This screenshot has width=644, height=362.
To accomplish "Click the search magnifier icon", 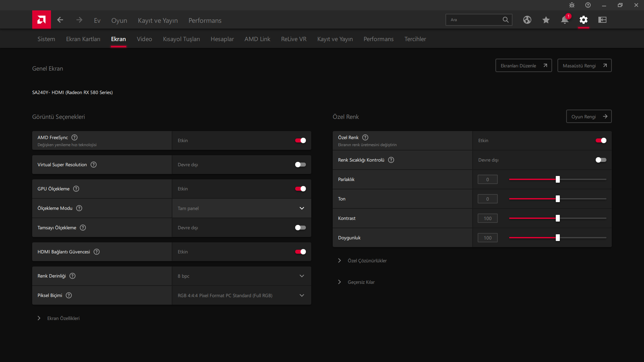I will click(505, 20).
